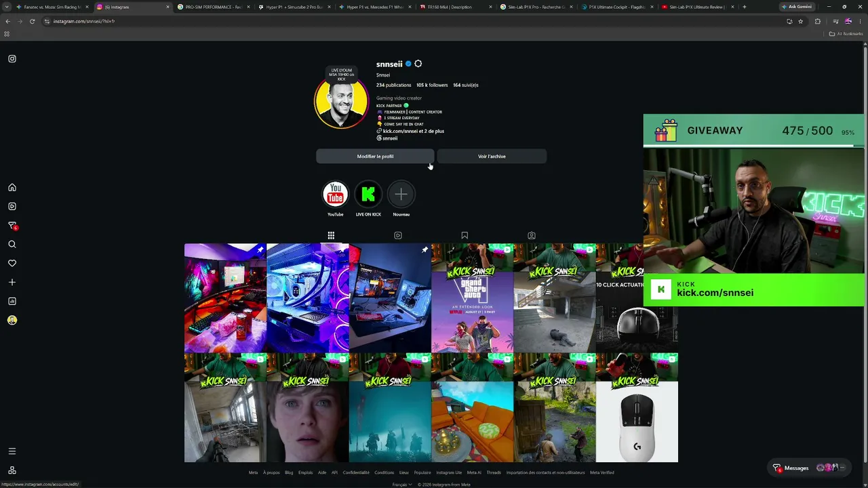Click the address bar URL field
The width and height of the screenshot is (868, 488).
coord(407,21)
